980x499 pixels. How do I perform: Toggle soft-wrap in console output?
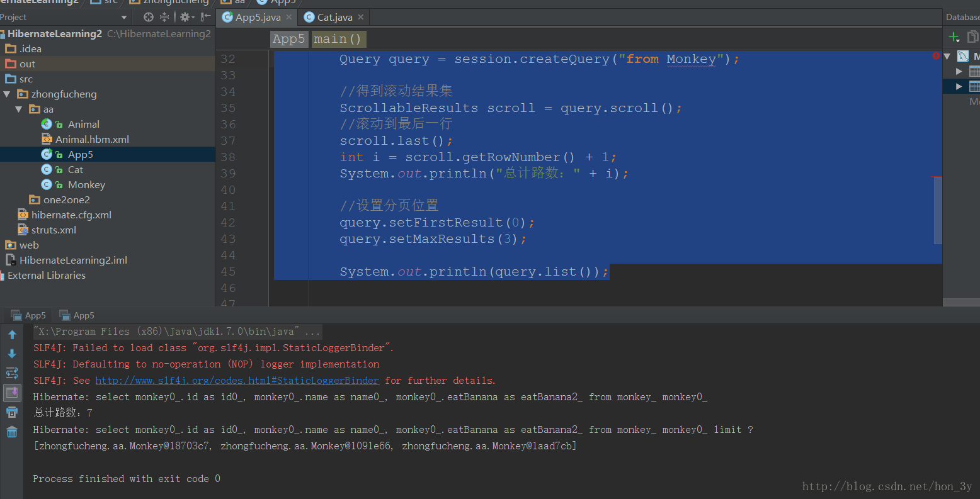click(12, 373)
